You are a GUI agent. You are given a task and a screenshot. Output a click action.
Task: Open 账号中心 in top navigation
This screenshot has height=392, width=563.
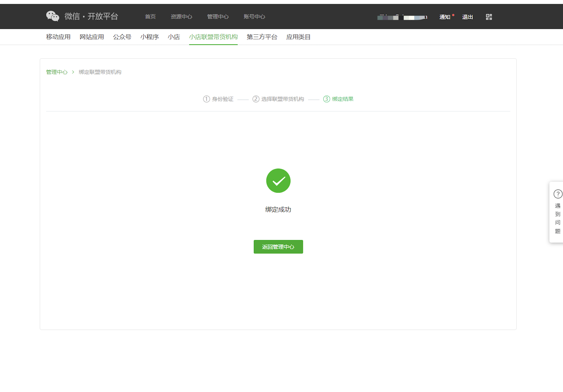click(x=254, y=17)
